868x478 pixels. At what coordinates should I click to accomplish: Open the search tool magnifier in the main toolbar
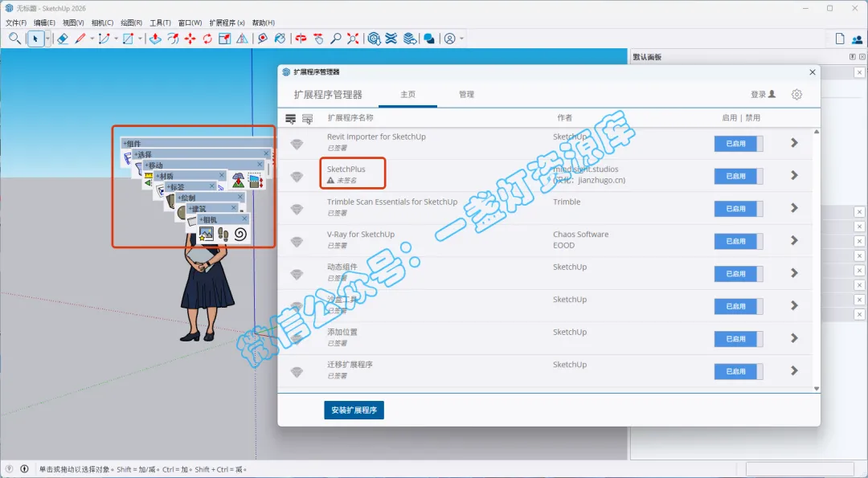click(x=15, y=39)
